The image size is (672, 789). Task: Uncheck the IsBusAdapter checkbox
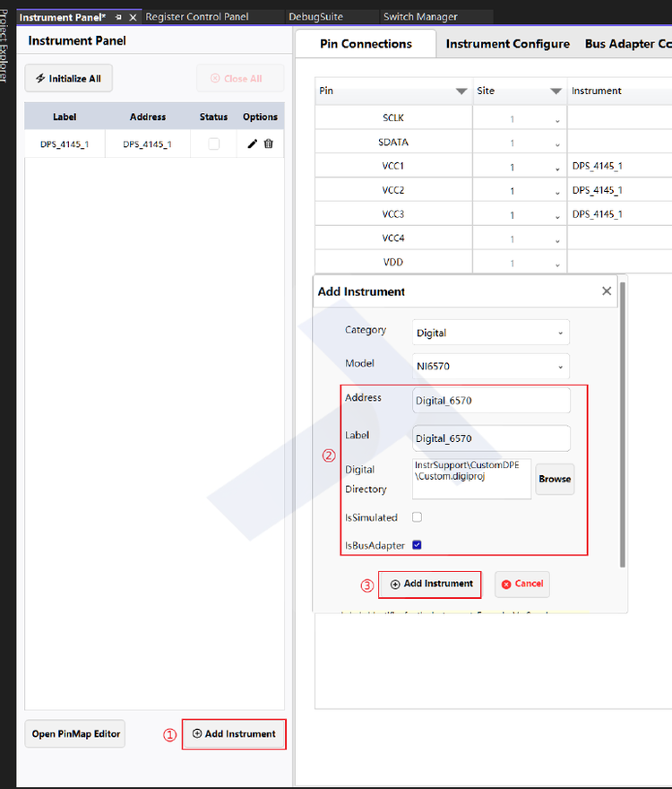coord(417,545)
